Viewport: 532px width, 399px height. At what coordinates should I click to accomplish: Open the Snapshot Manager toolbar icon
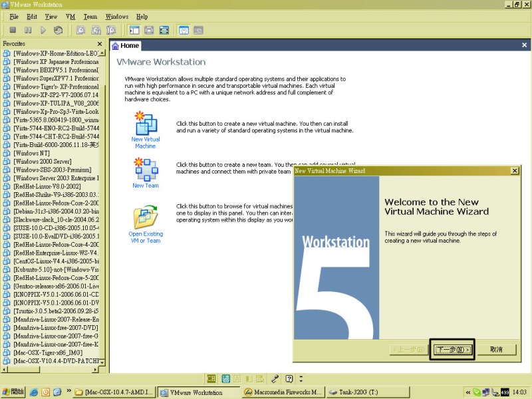[111, 30]
